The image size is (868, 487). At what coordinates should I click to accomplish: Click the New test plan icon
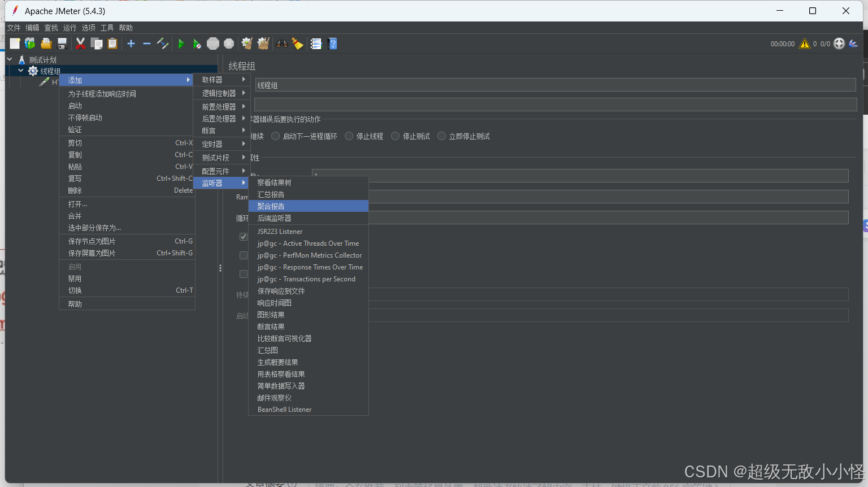click(15, 44)
